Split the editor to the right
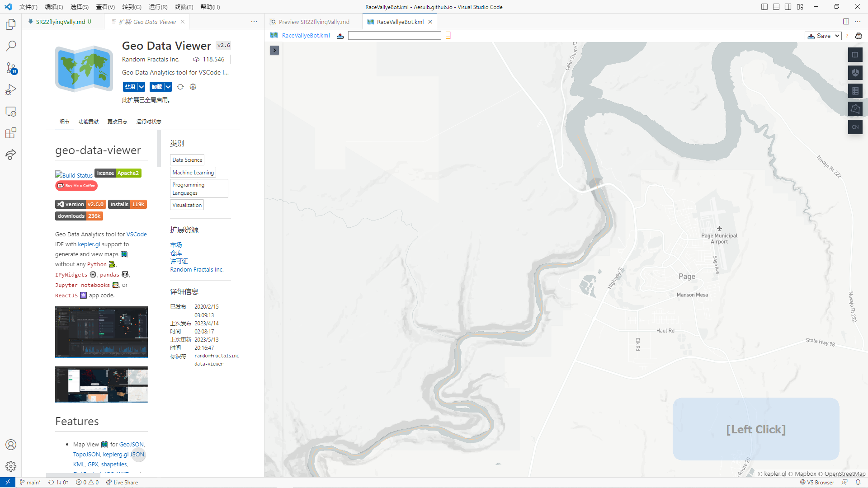 coord(846,22)
